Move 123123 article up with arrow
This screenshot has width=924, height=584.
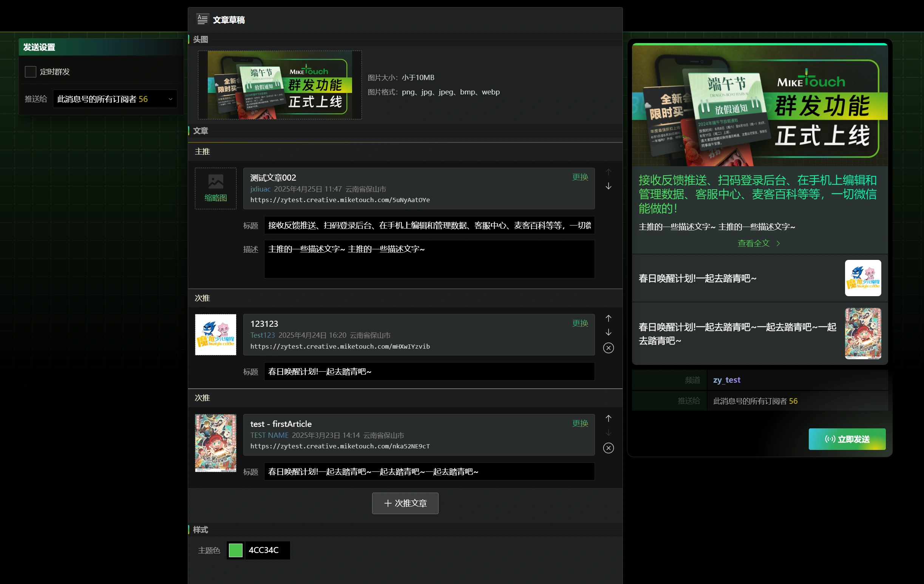click(608, 318)
